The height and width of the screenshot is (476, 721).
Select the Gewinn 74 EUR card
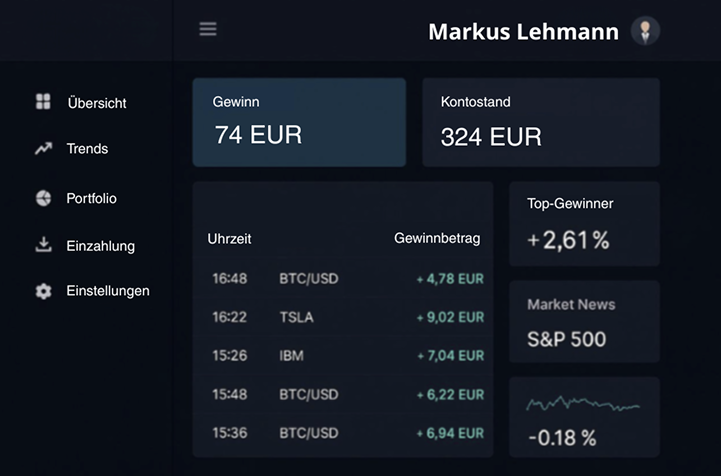point(299,122)
